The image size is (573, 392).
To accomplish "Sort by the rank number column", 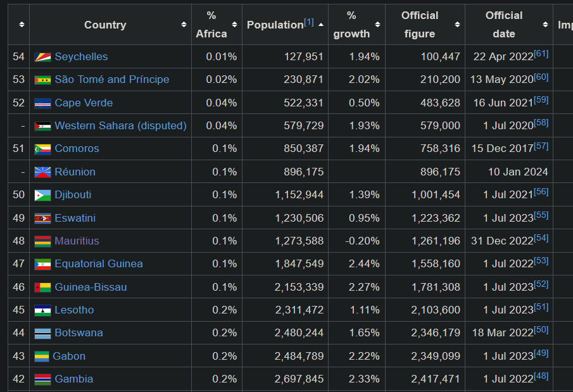I will 22,25.
